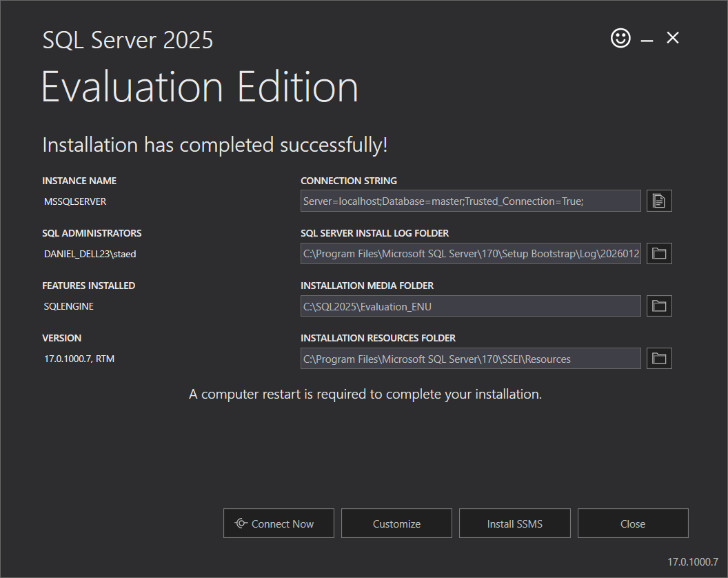Click the folder icon beside Setup Bootstrap path
Image resolution: width=728 pixels, height=578 pixels.
(658, 253)
